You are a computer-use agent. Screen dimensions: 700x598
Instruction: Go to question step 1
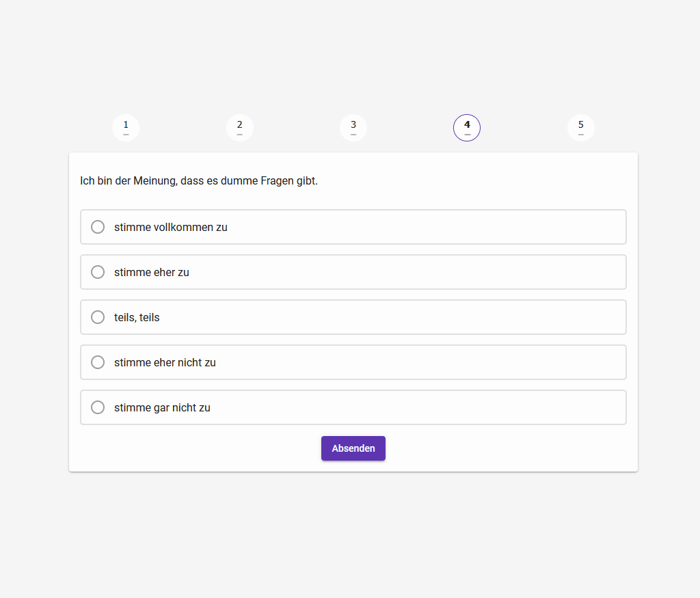(x=126, y=127)
